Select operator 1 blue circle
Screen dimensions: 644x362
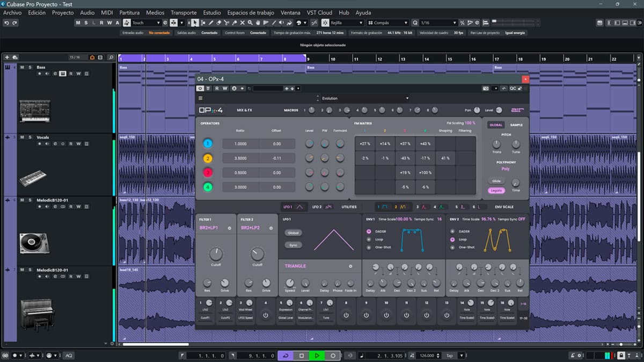(208, 144)
